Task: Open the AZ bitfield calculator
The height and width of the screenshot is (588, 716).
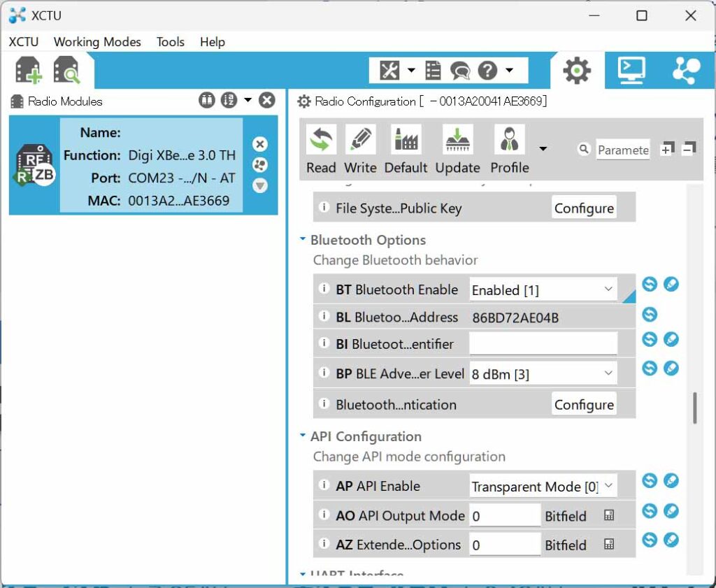Action: pyautogui.click(x=609, y=544)
